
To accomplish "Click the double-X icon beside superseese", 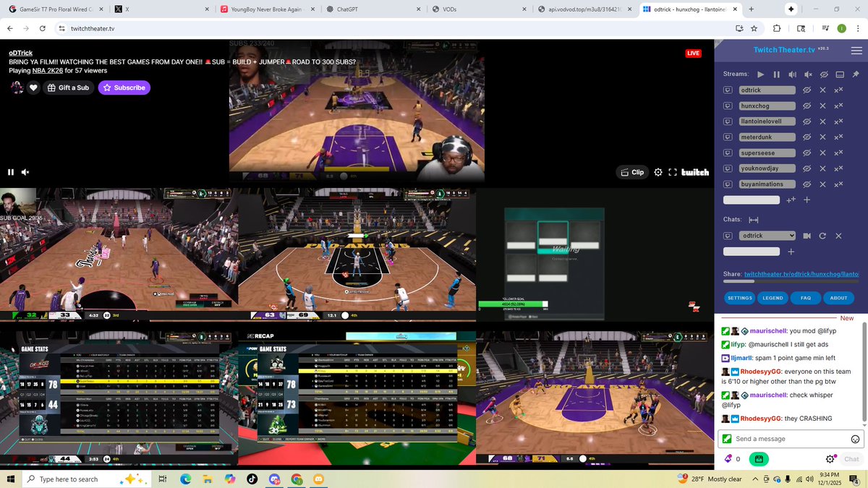I will (839, 153).
